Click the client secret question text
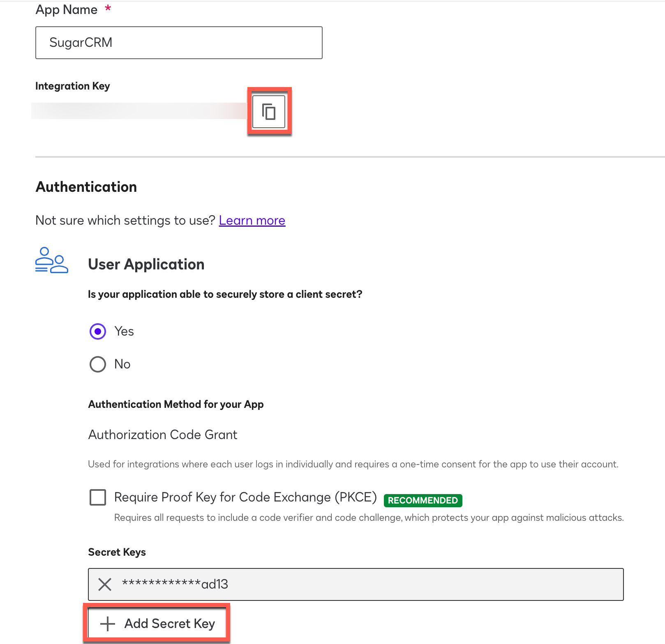 [x=225, y=294]
